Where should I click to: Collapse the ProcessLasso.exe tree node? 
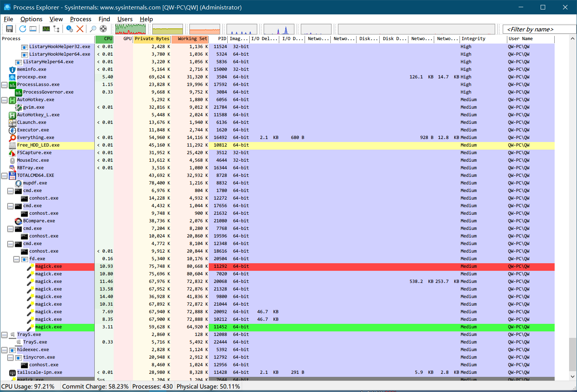coord(4,85)
